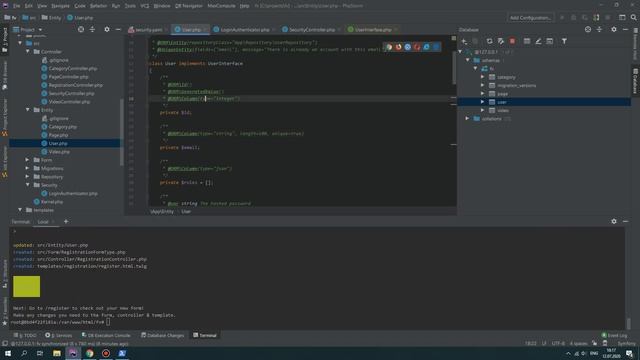Screen dimensions: 640x360
Task: Click the red stop (deactivate) icon in the Database toolbar
Action: [x=512, y=41]
